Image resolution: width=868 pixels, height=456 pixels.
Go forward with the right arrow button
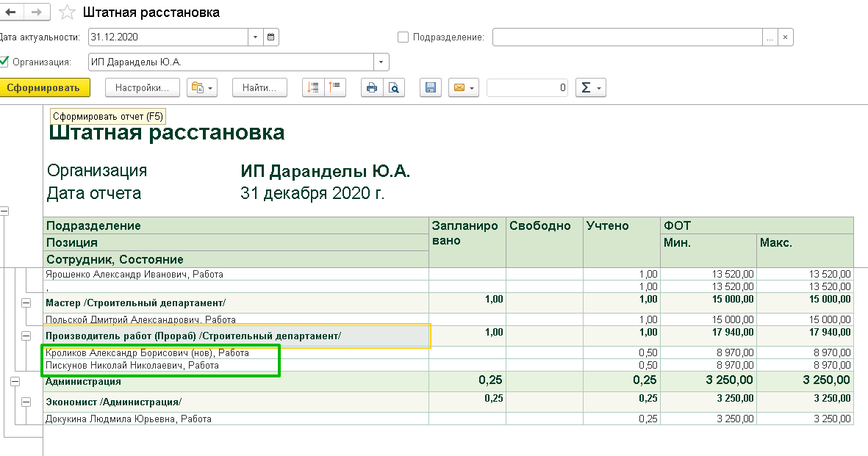[37, 12]
